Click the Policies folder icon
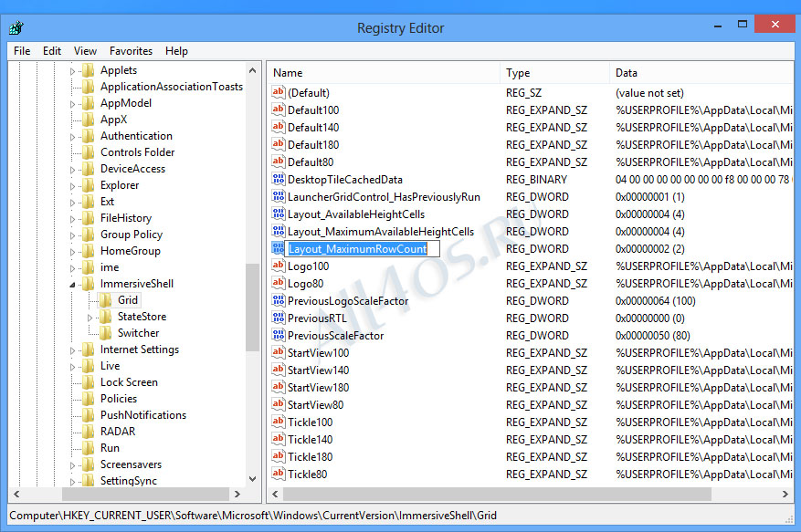The width and height of the screenshot is (801, 532). pos(89,398)
